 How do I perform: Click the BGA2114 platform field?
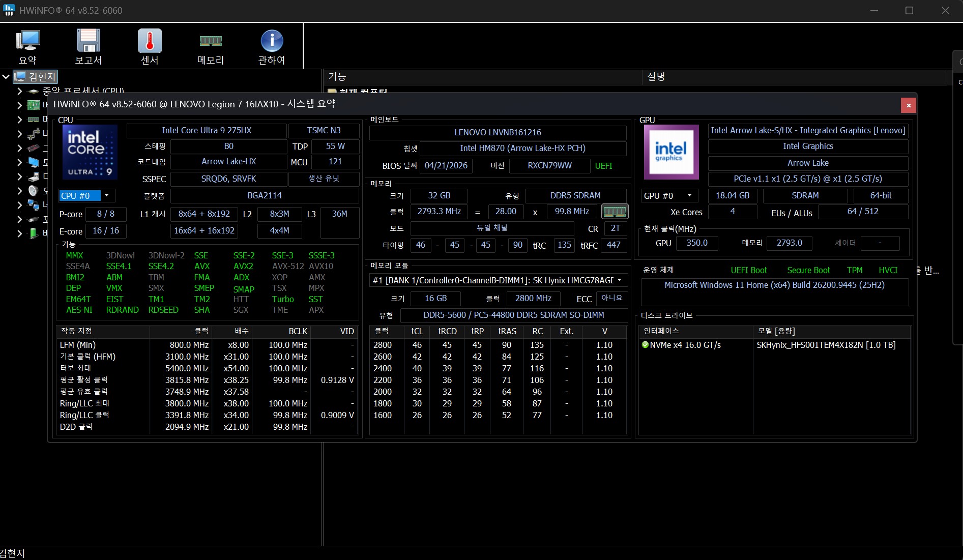(265, 196)
